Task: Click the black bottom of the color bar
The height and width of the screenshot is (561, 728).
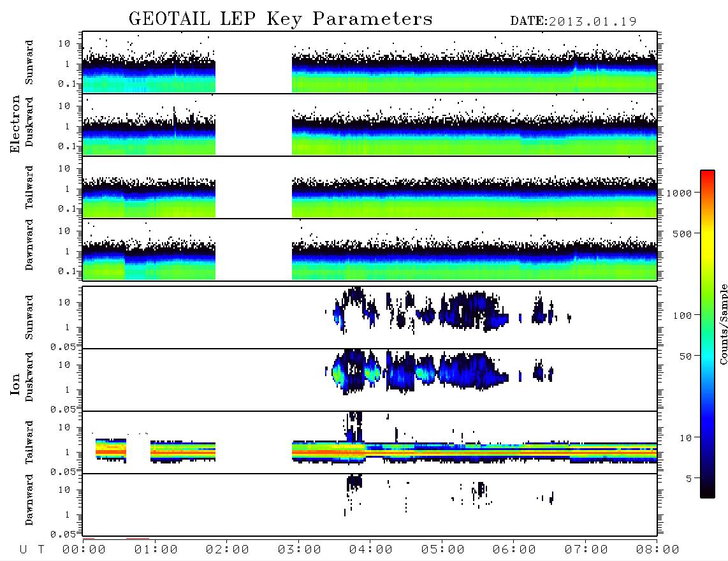Action: pos(708,490)
